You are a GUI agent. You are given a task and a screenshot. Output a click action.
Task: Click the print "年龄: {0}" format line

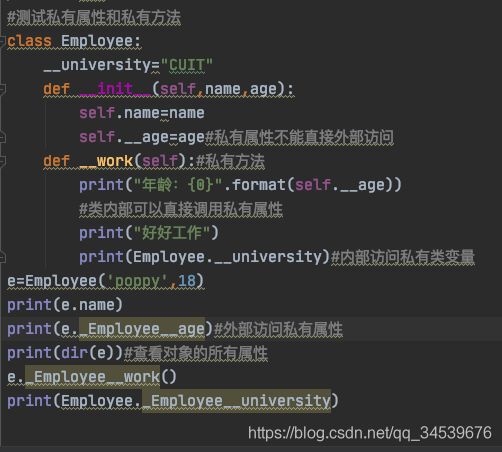click(240, 185)
